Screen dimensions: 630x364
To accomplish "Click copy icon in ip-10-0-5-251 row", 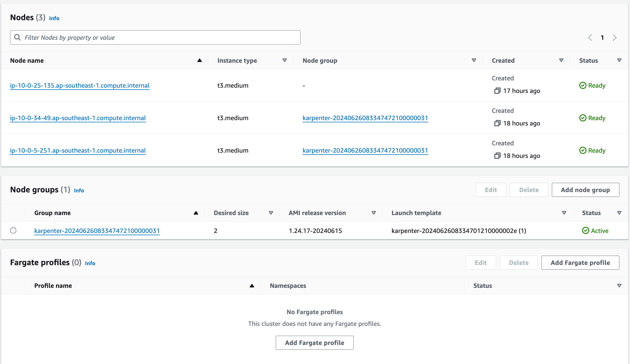I will click(497, 156).
